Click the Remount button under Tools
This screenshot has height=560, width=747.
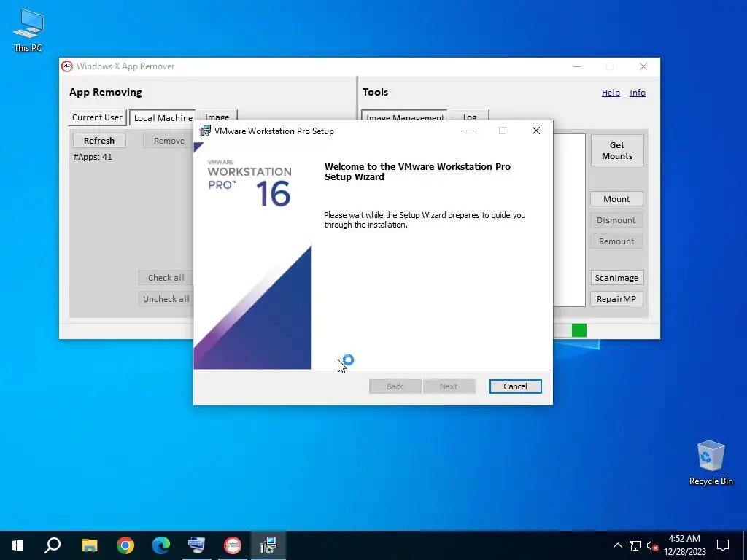pos(616,241)
